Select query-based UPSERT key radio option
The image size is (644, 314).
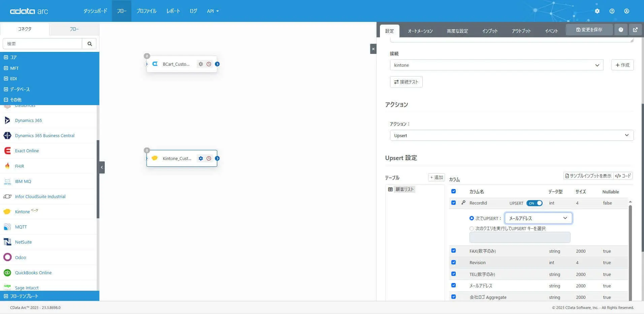472,228
